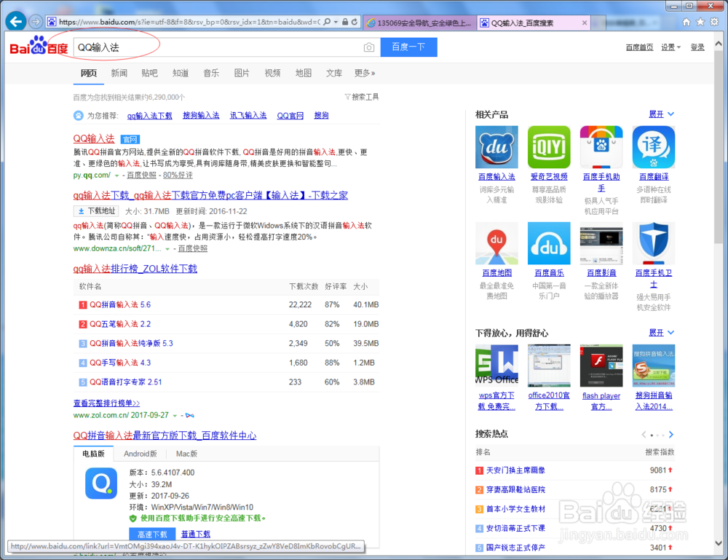The image size is (728, 560).
Task: Open dropdown arrow next to www.downza.cn result
Action: pyautogui.click(x=167, y=249)
